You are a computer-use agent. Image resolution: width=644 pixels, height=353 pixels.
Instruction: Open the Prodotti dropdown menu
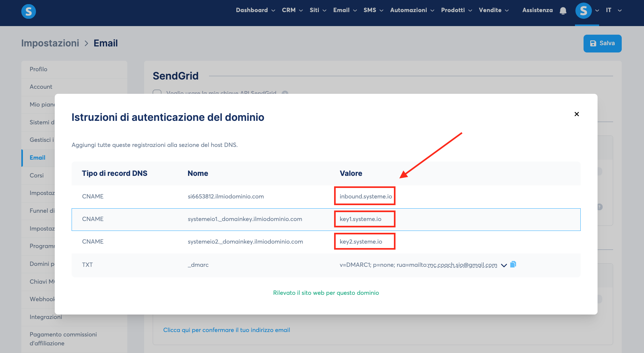456,10
